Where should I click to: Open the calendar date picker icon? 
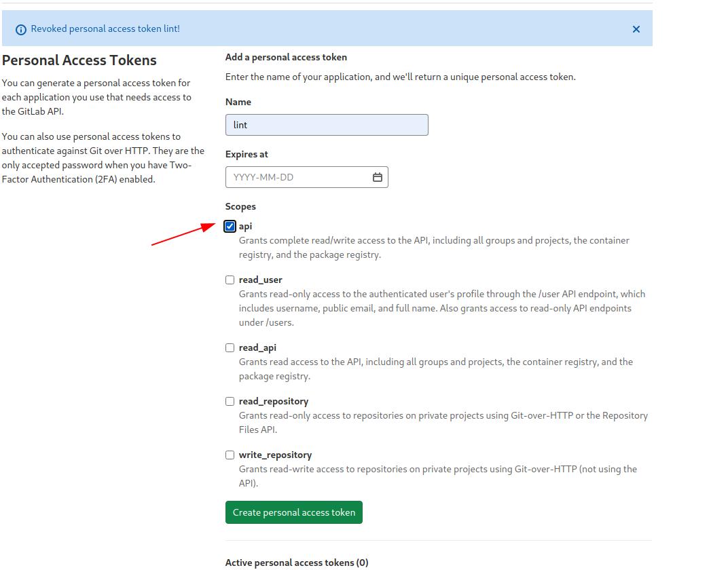(x=378, y=177)
